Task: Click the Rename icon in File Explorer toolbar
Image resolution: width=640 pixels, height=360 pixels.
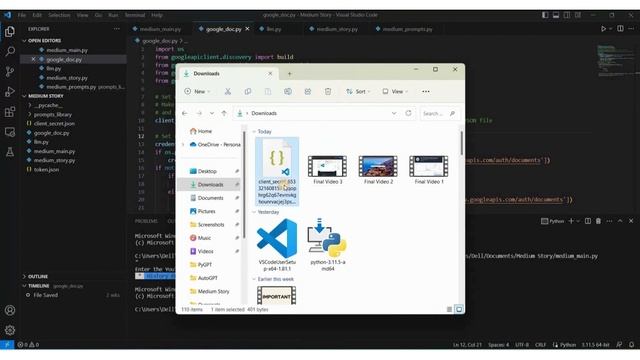Action: [288, 91]
